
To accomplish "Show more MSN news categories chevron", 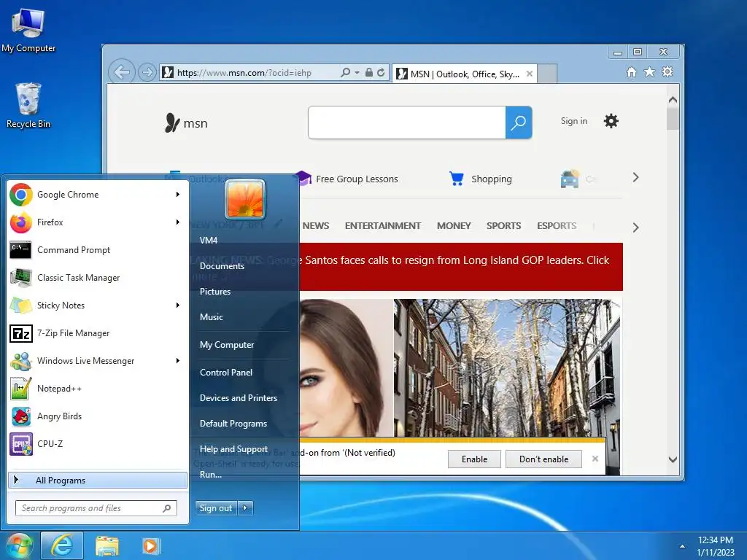I will coord(635,227).
